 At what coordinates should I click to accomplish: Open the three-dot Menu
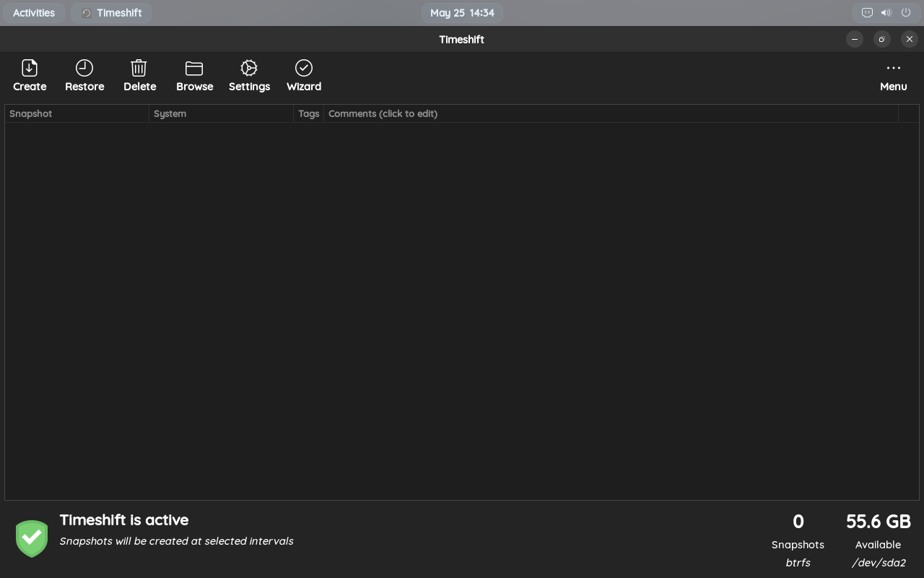point(893,76)
